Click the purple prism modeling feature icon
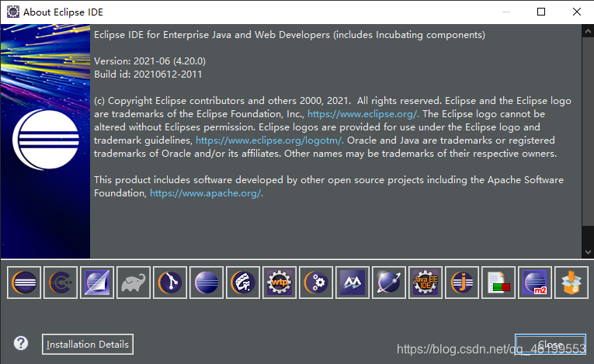 click(97, 283)
